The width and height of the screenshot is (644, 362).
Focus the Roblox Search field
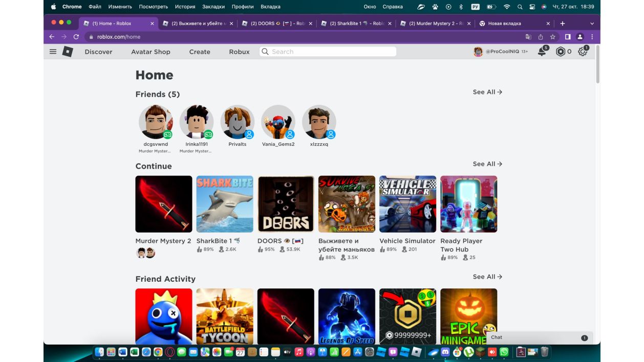coord(328,52)
